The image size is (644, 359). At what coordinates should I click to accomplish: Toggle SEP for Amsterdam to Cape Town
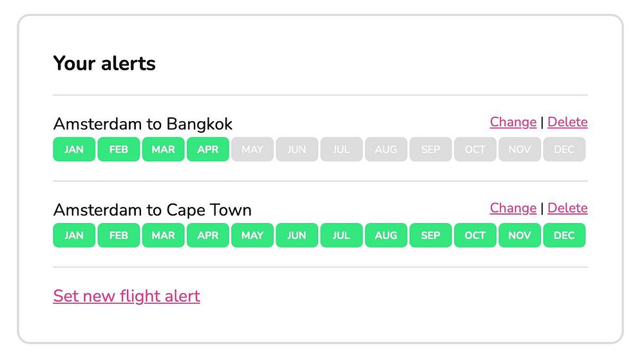pos(430,235)
